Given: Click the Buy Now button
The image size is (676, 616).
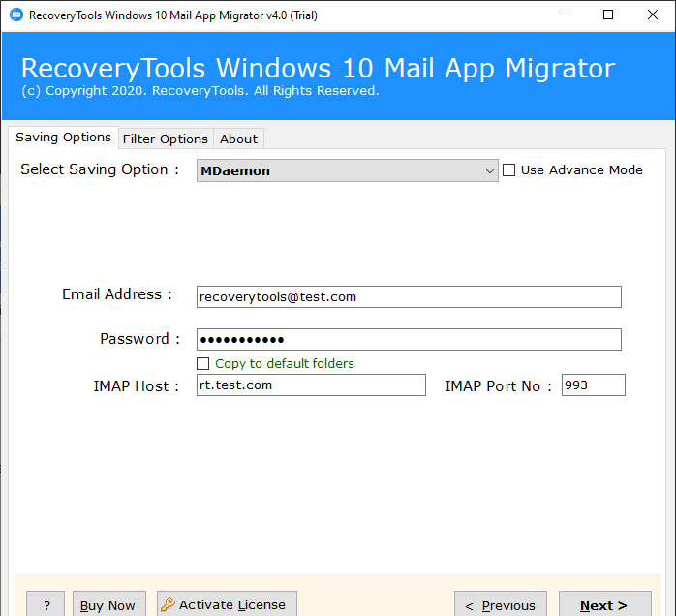Looking at the screenshot, I should tap(109, 605).
